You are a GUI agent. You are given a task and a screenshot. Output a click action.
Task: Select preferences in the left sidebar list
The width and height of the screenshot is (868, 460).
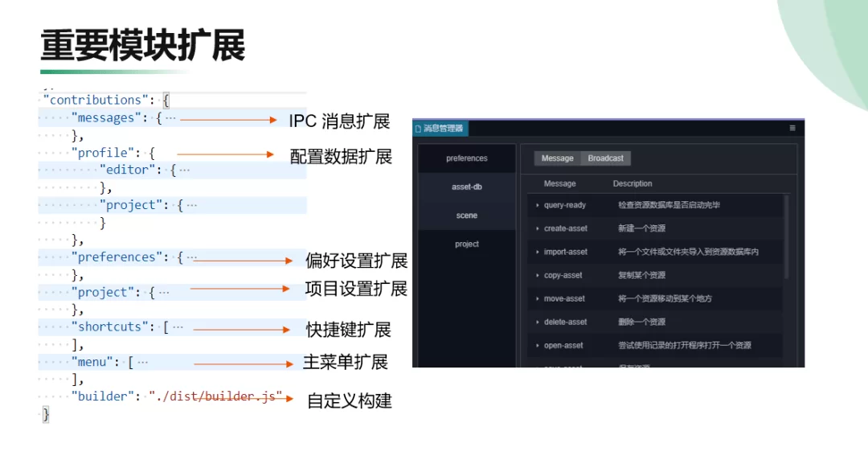pyautogui.click(x=466, y=158)
